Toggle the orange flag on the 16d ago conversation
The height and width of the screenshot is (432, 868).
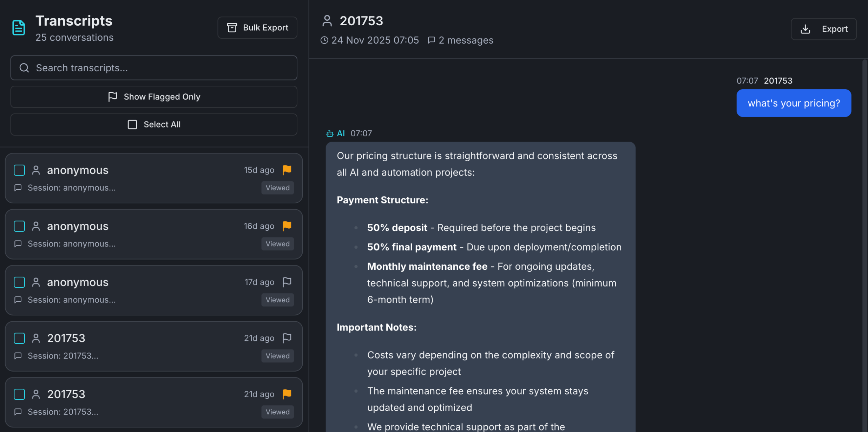click(287, 226)
